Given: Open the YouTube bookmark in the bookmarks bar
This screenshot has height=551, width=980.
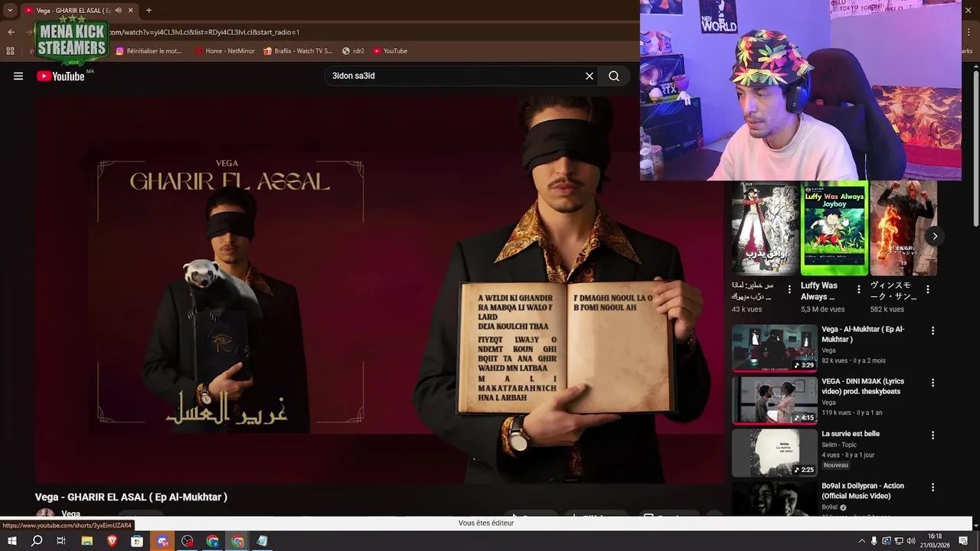Looking at the screenshot, I should click(x=390, y=51).
